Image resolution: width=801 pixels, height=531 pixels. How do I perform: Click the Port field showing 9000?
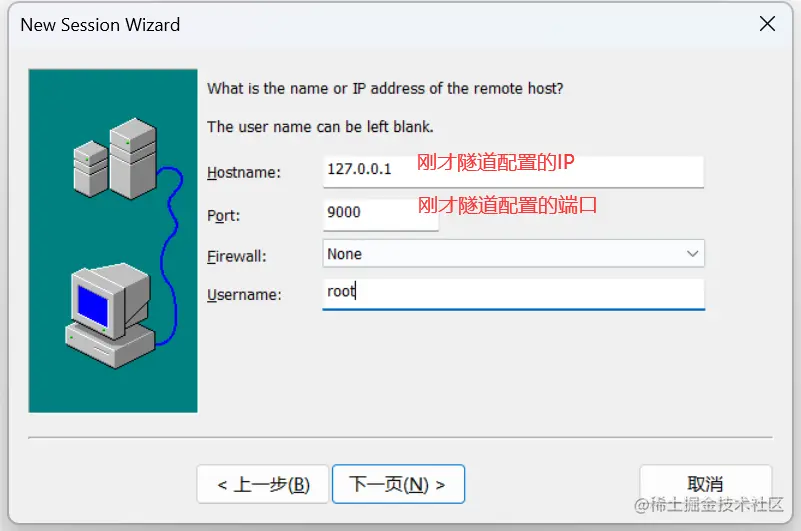[381, 214]
